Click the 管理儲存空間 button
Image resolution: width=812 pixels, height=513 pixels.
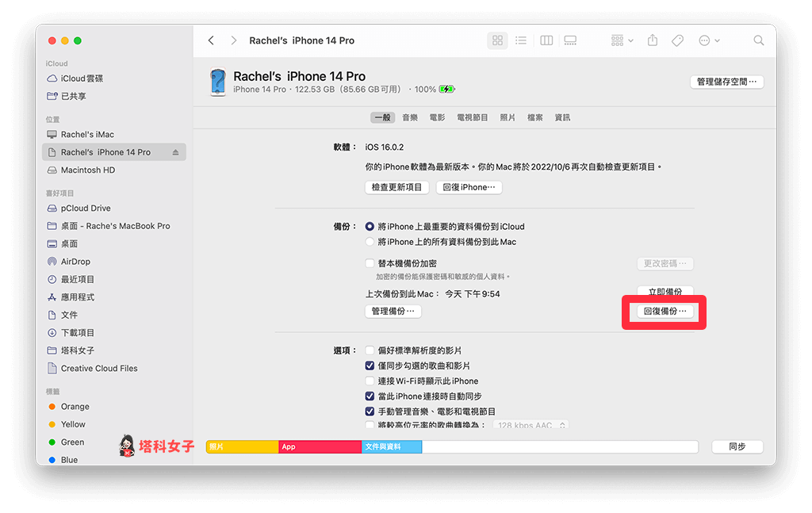[726, 82]
